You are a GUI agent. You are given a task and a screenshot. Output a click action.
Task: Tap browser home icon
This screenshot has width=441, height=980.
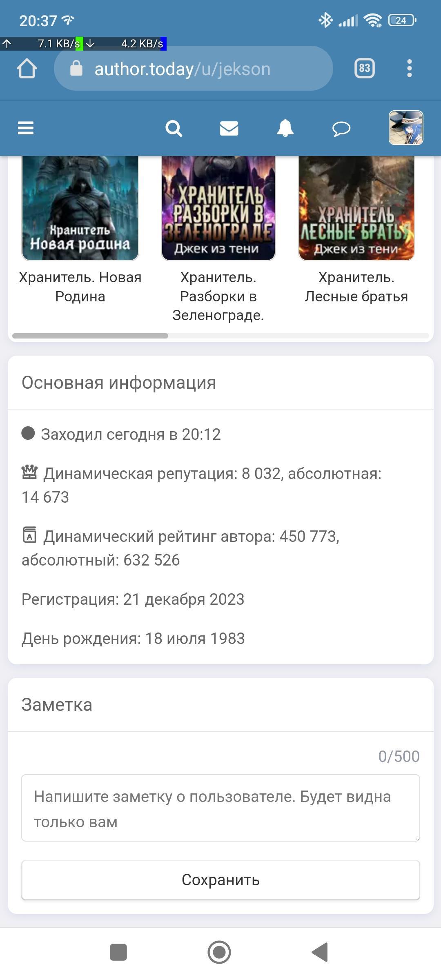[27, 68]
